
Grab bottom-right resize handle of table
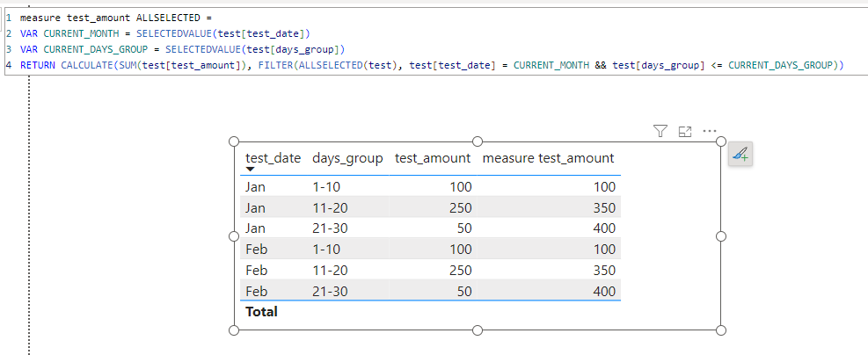pyautogui.click(x=721, y=330)
